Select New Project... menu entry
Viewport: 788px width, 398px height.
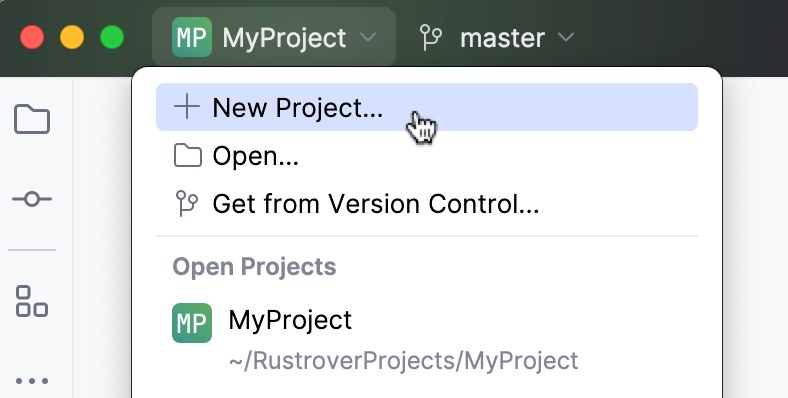[427, 107]
